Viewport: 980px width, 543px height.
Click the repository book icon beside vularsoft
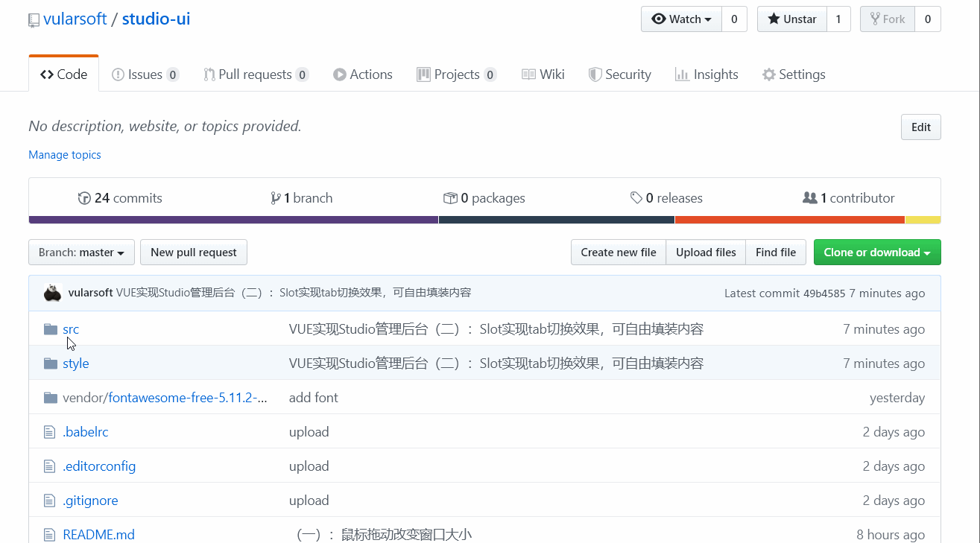tap(34, 20)
